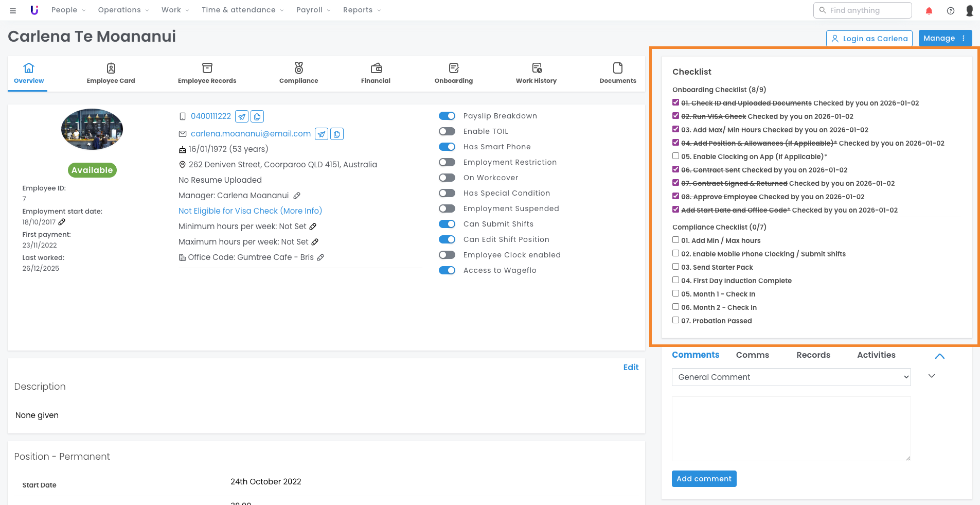Open the help question mark icon

[951, 11]
